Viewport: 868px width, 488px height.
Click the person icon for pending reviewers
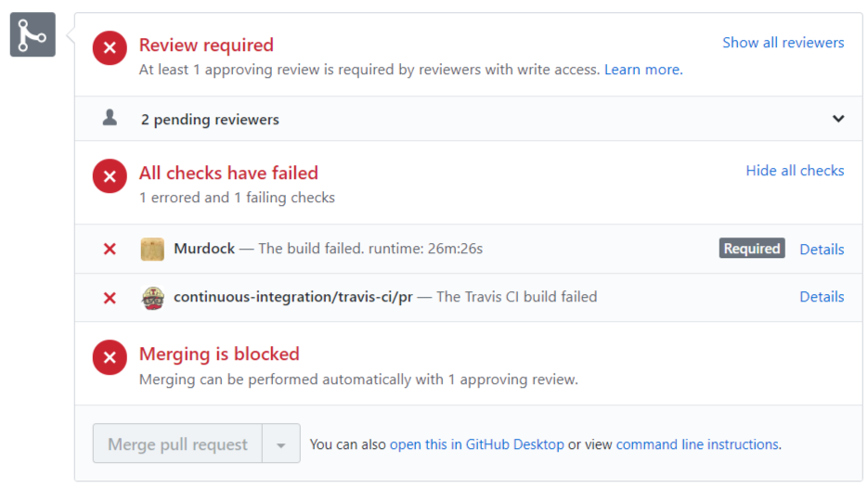tap(110, 118)
